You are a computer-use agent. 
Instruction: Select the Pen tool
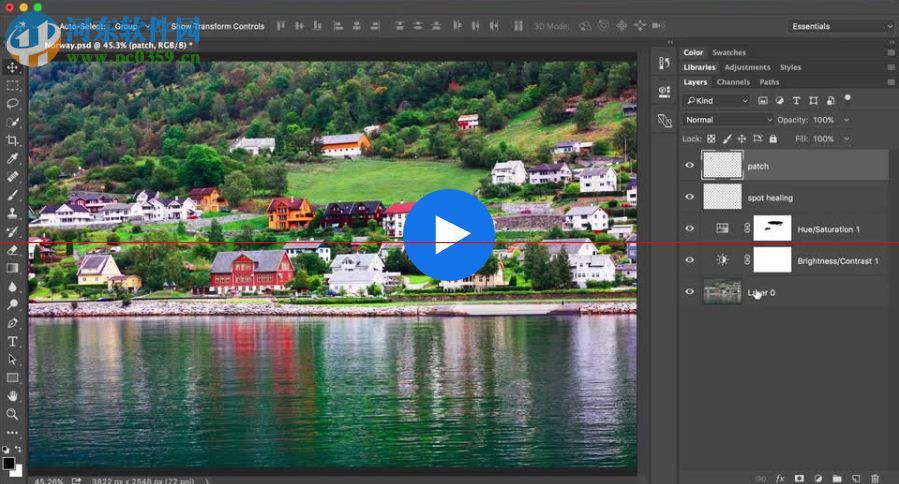tap(12, 323)
